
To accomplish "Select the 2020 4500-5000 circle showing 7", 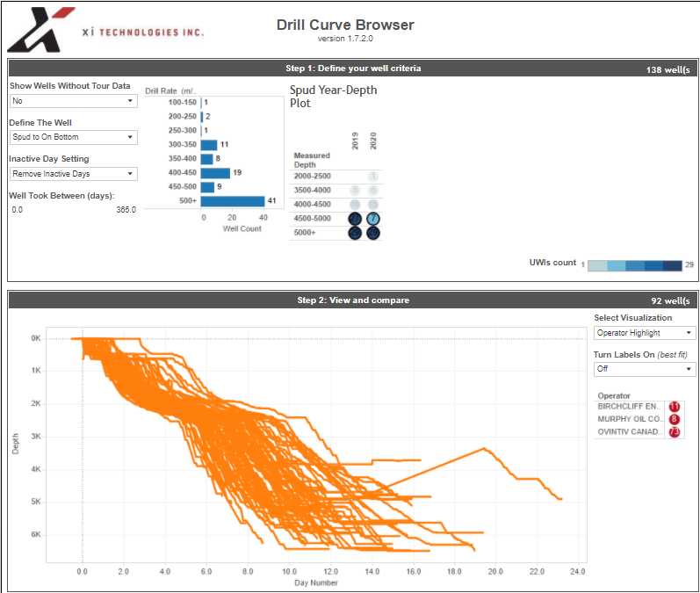I will point(373,219).
